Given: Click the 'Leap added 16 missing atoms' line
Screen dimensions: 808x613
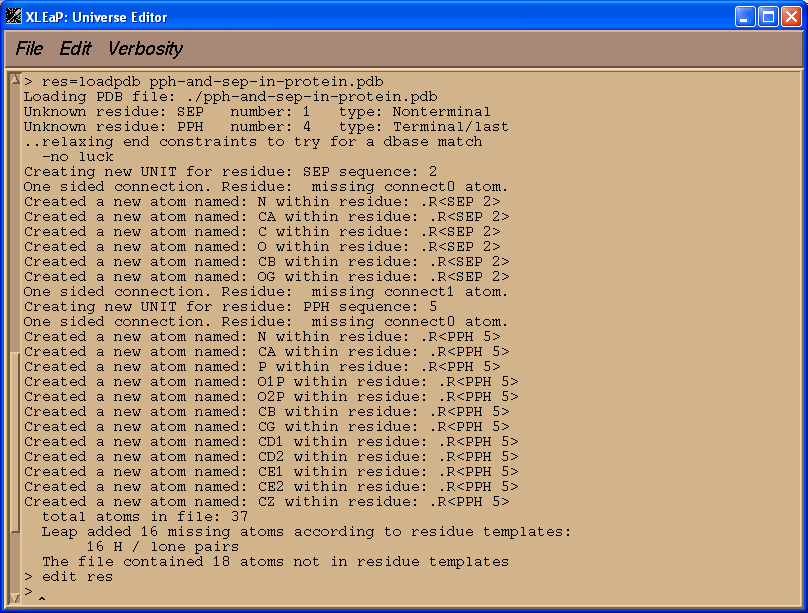Looking at the screenshot, I should [x=307, y=531].
